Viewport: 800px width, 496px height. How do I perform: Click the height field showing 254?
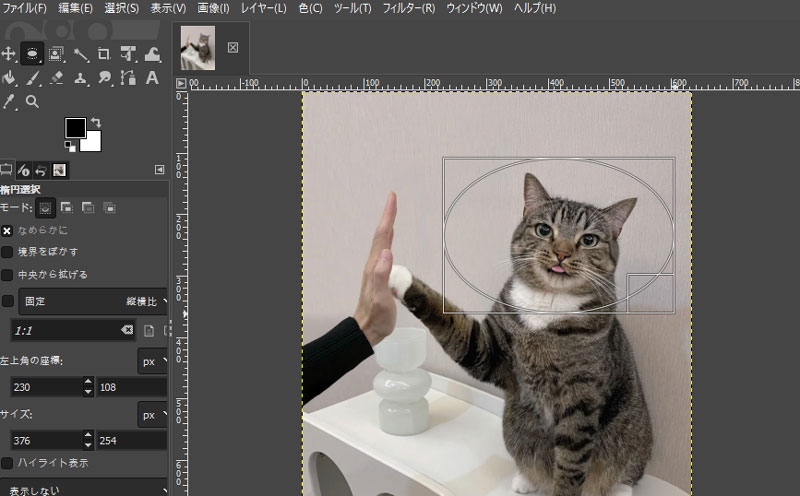[132, 440]
